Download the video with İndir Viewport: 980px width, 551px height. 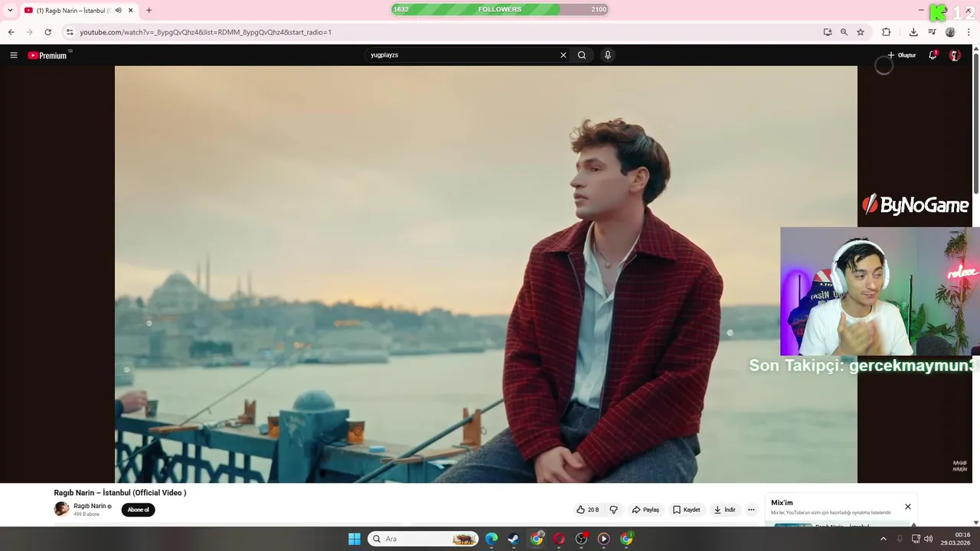tap(724, 510)
